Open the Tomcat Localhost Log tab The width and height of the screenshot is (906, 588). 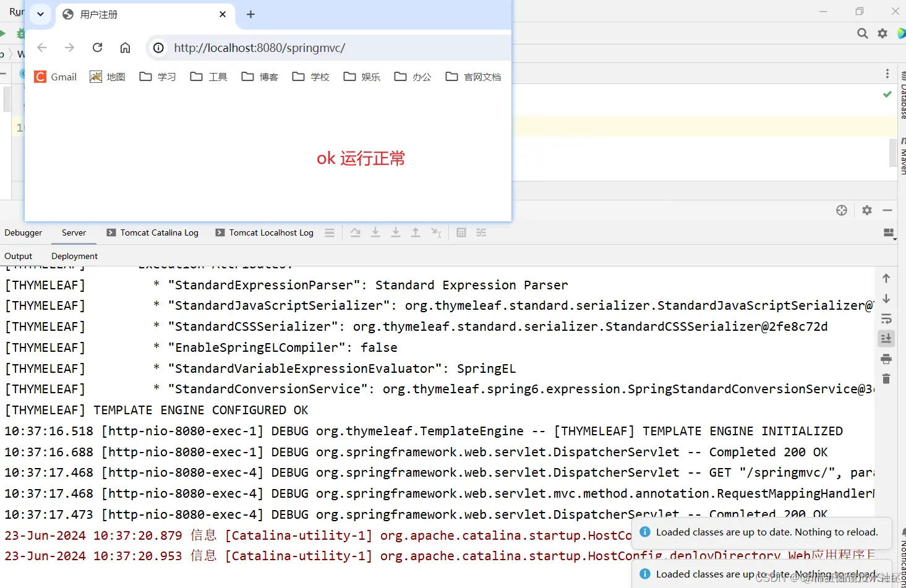pyautogui.click(x=265, y=232)
